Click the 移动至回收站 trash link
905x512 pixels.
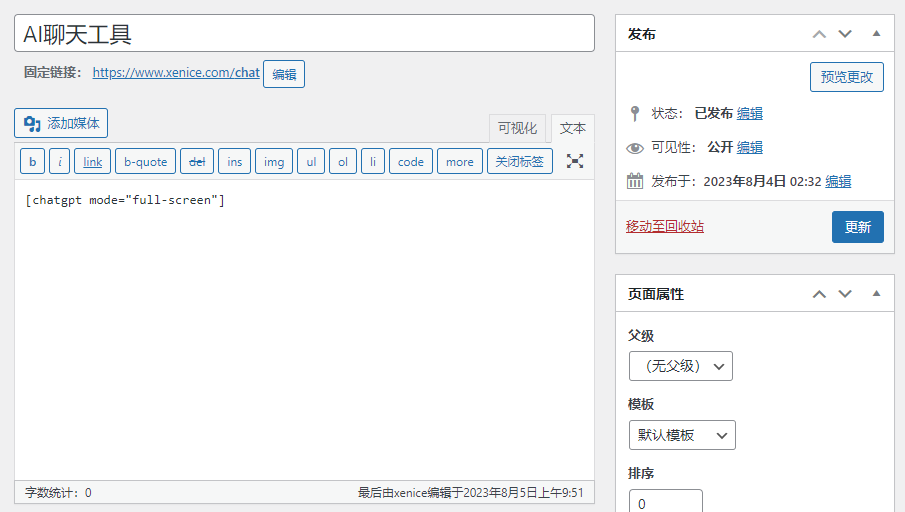tap(664, 227)
